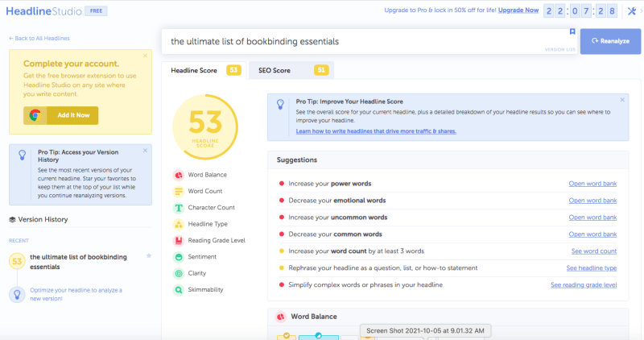Select the Word Count metric icon
The height and width of the screenshot is (340, 644).
(178, 191)
